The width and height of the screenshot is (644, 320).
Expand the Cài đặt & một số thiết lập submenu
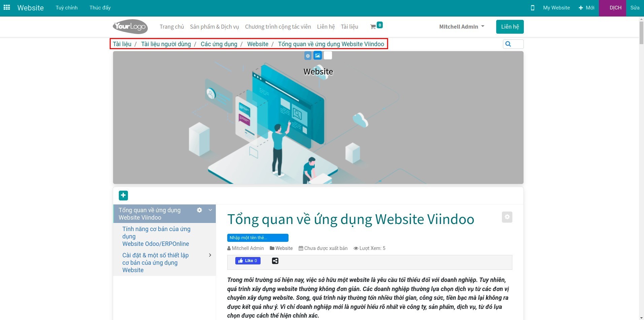pyautogui.click(x=210, y=255)
